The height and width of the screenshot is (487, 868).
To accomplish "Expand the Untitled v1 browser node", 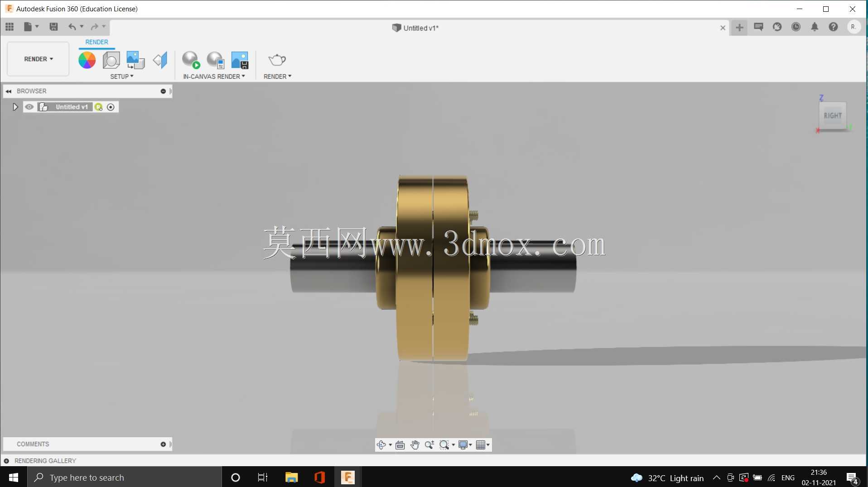I will [15, 107].
